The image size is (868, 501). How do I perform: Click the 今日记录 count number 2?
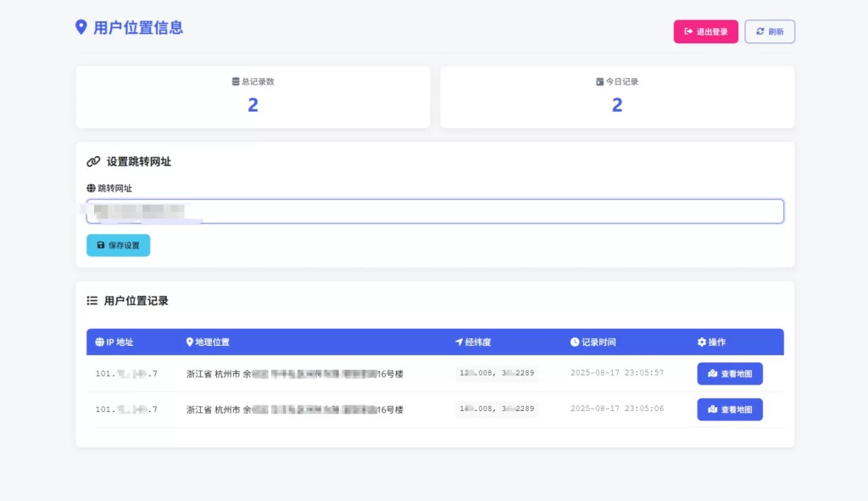click(616, 104)
